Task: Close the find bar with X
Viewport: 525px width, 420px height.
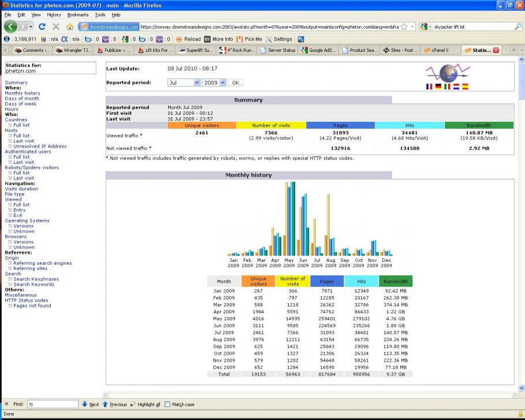Action: pos(6,404)
